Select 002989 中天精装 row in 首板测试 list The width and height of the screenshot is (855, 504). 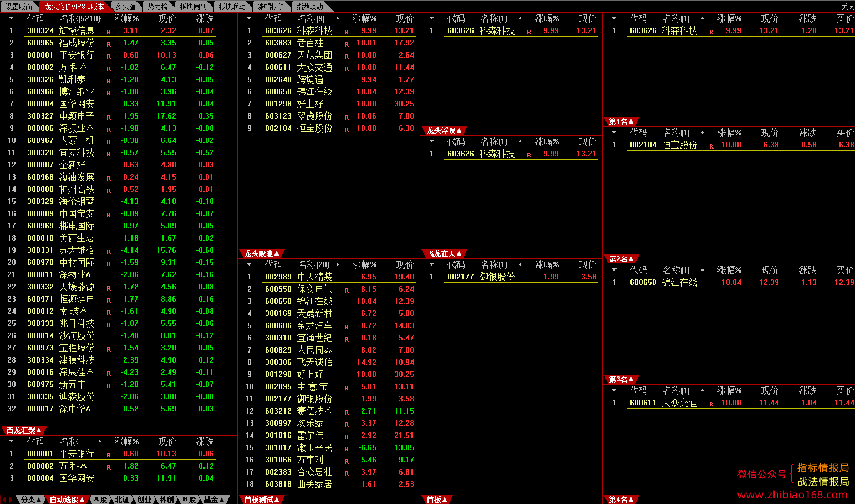[x=329, y=277]
